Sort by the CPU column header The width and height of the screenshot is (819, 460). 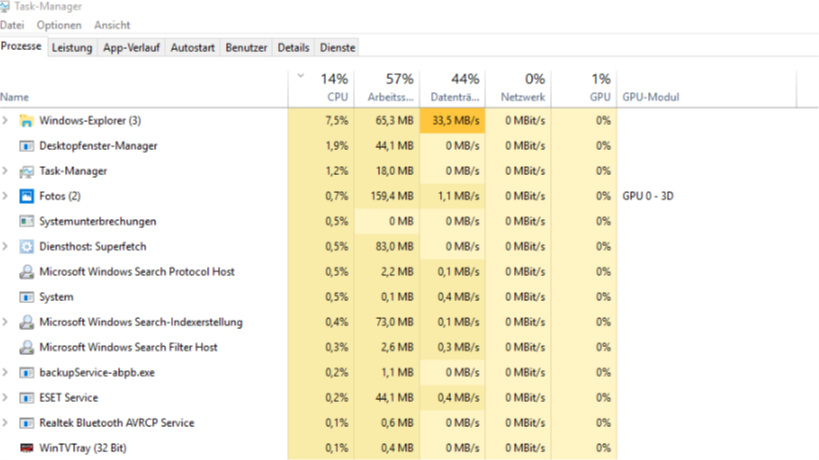tap(321, 89)
